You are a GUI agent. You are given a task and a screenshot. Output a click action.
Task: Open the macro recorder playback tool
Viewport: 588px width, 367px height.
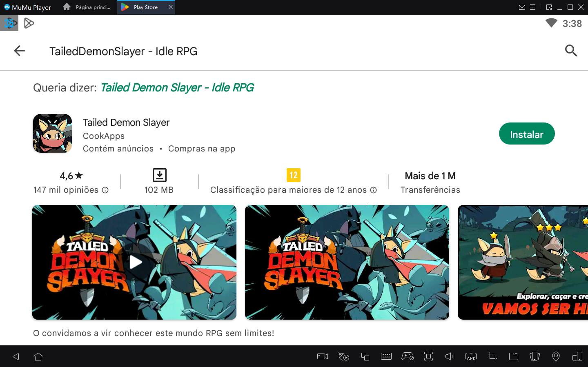(x=343, y=356)
